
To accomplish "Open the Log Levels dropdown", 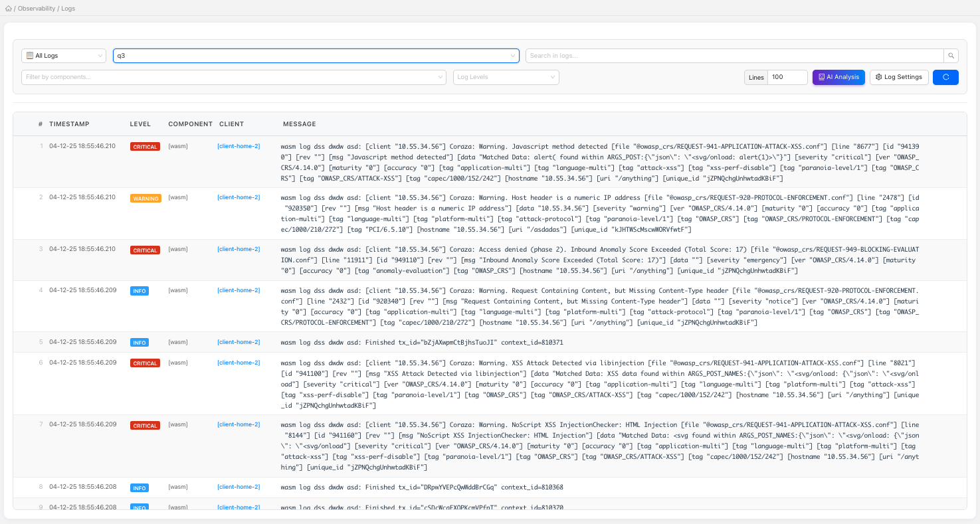I will tap(505, 77).
